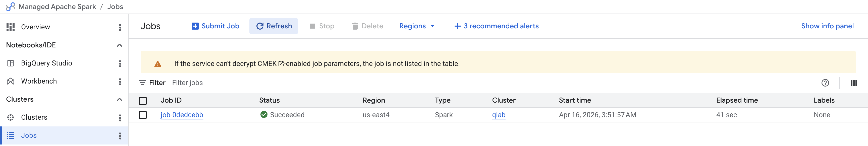Select the Jobs list icon in sidebar
This screenshot has height=146, width=868.
[x=11, y=135]
